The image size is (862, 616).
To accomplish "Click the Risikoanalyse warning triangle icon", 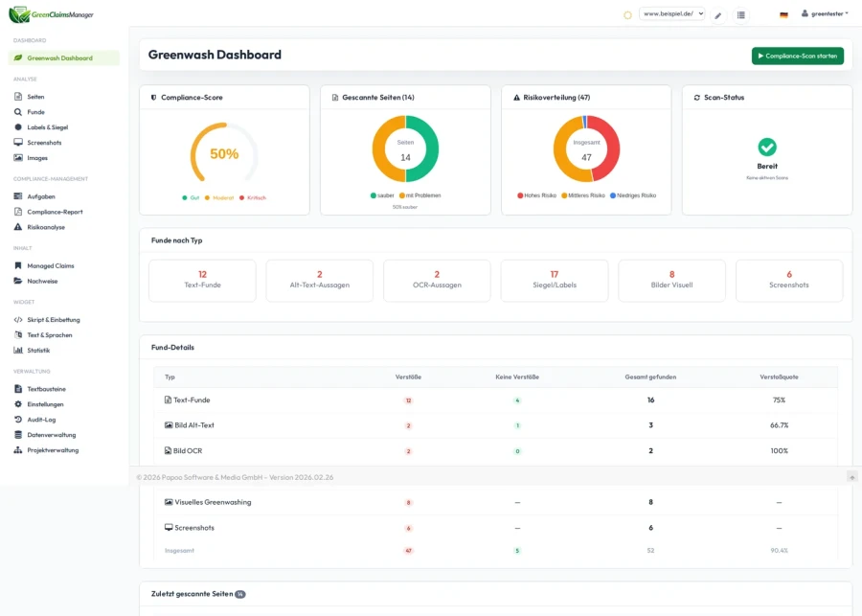I will (x=18, y=227).
